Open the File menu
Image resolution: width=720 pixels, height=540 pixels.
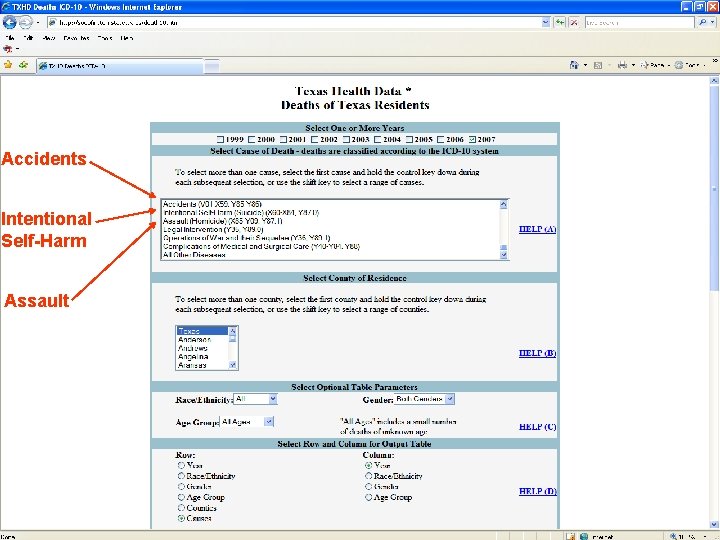pos(10,38)
